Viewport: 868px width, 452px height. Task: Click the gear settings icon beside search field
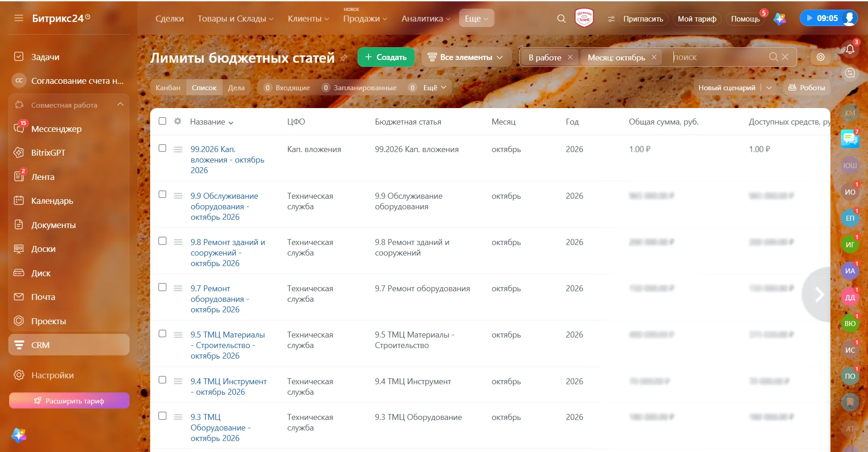click(820, 57)
